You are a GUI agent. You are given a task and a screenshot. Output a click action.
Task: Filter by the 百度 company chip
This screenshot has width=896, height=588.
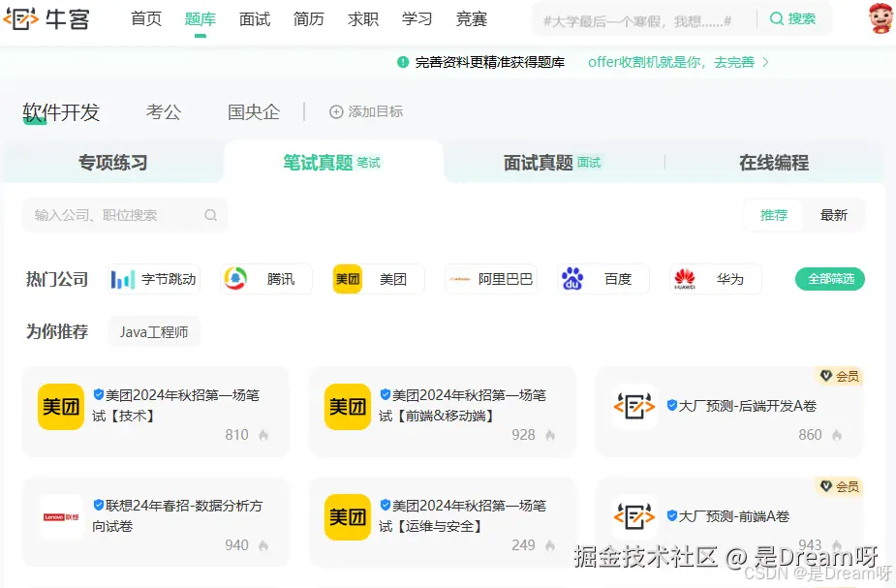(603, 279)
